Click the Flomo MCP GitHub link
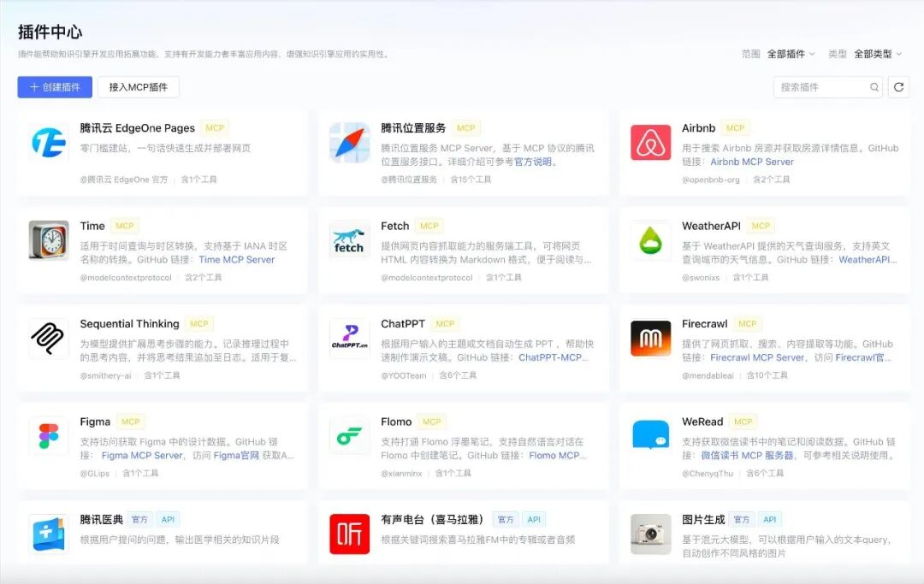 557,456
